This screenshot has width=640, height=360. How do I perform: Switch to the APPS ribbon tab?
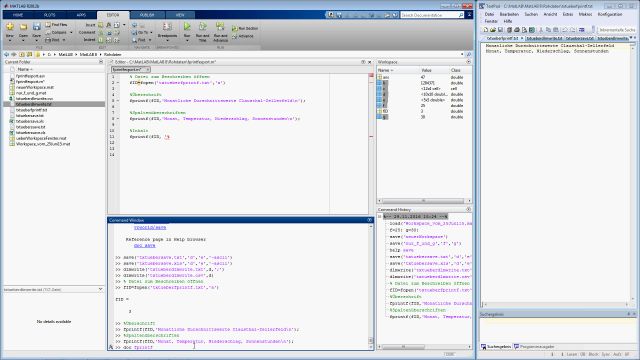(x=81, y=15)
